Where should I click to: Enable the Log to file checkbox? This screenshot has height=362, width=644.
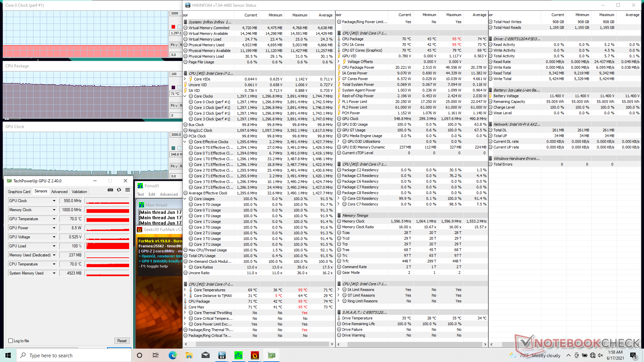(x=10, y=341)
